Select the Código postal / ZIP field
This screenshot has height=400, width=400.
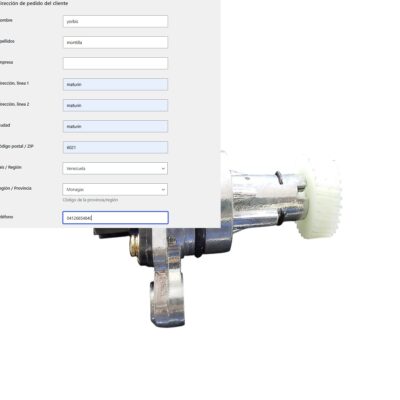pyautogui.click(x=115, y=147)
